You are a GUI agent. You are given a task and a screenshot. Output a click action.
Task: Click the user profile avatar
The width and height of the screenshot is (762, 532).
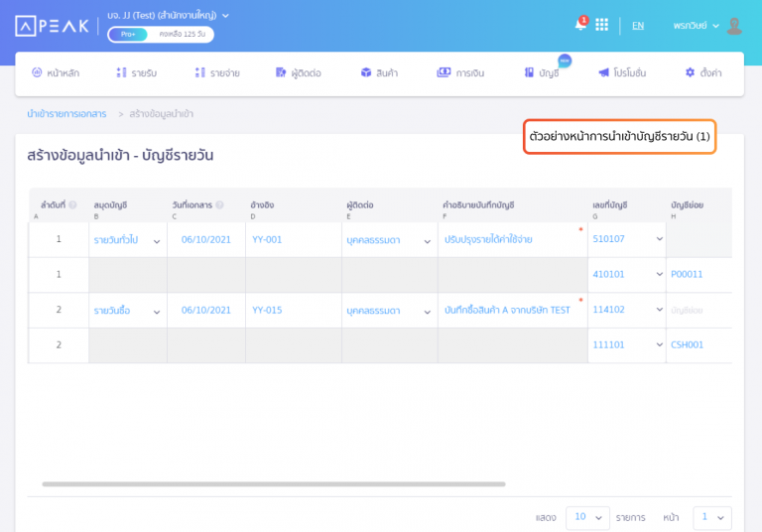(734, 26)
